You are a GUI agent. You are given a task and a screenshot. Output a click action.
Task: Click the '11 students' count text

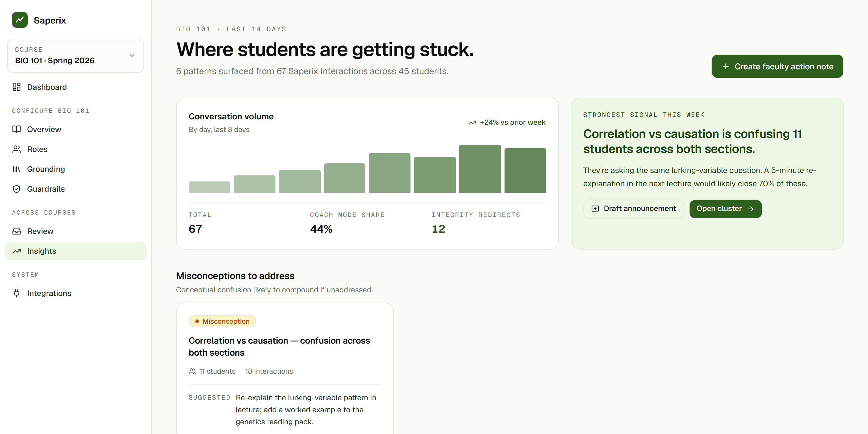point(217,371)
